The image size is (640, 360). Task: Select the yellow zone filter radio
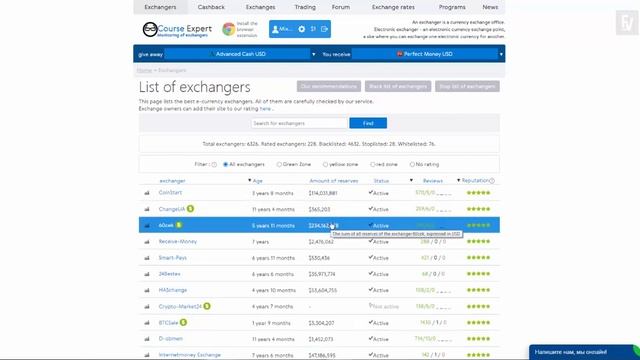click(325, 164)
